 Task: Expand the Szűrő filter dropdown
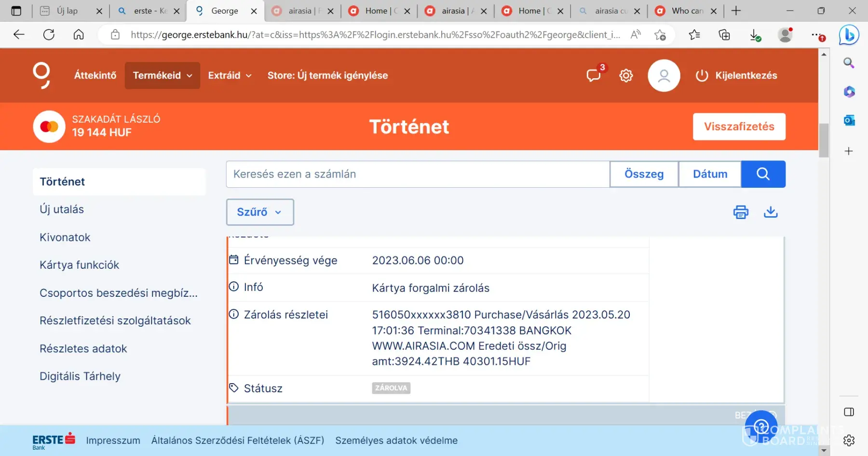click(259, 212)
